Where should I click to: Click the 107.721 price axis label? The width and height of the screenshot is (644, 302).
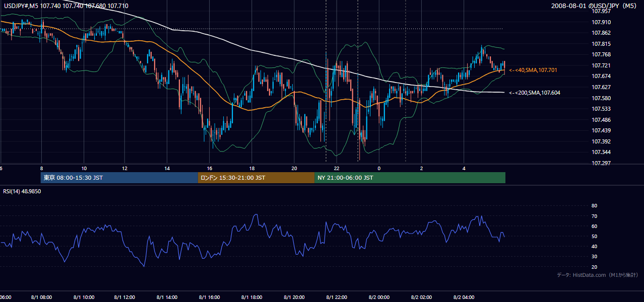[601, 65]
